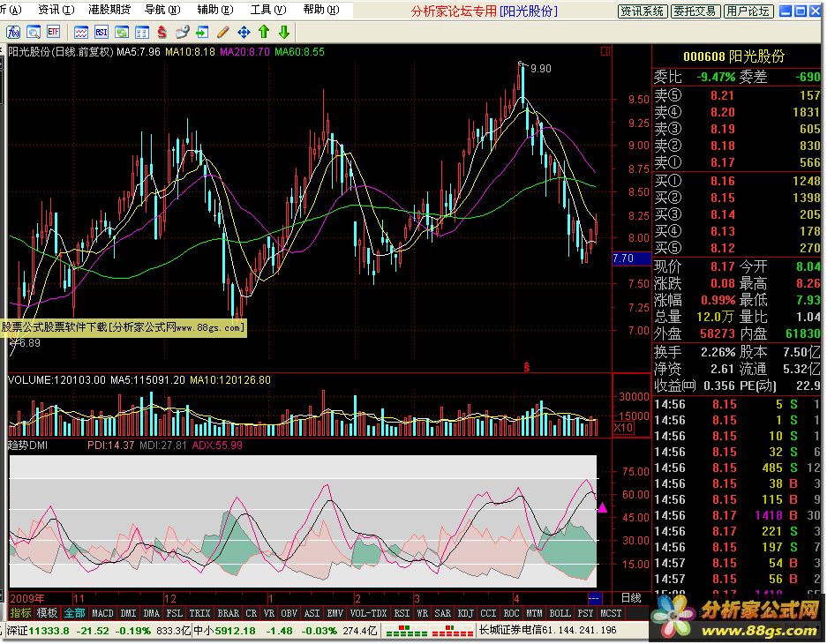Click the X10 volume scale label
The height and width of the screenshot is (644, 827).
click(x=623, y=427)
